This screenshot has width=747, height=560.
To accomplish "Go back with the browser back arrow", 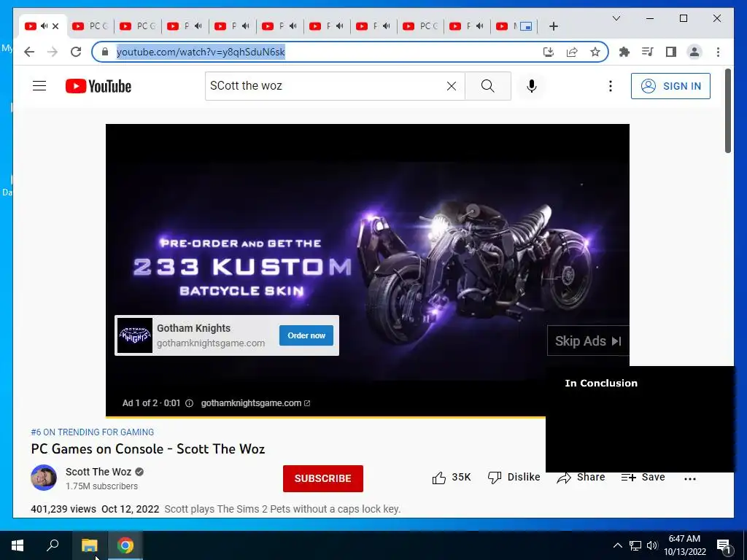I will [x=29, y=52].
